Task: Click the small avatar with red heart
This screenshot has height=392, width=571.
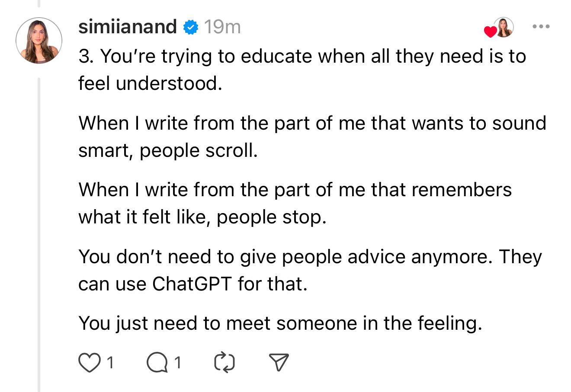Action: 503,27
